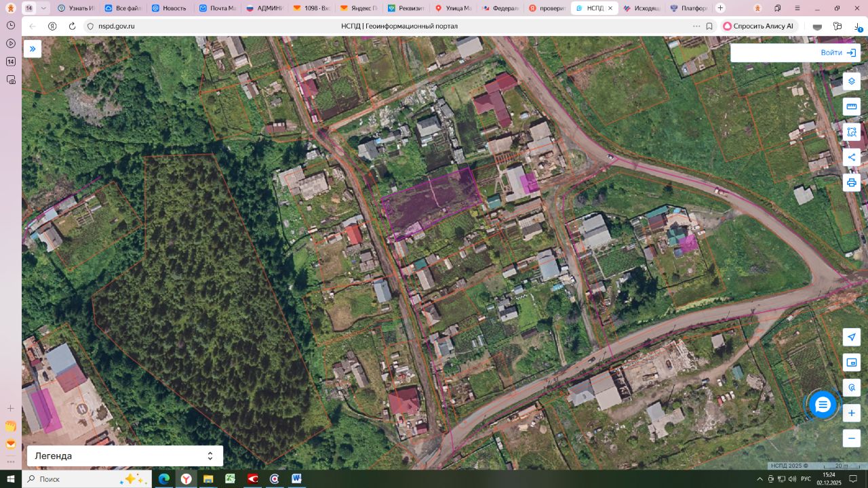Add a new sidebar item
The image size is (868, 488).
point(11,409)
